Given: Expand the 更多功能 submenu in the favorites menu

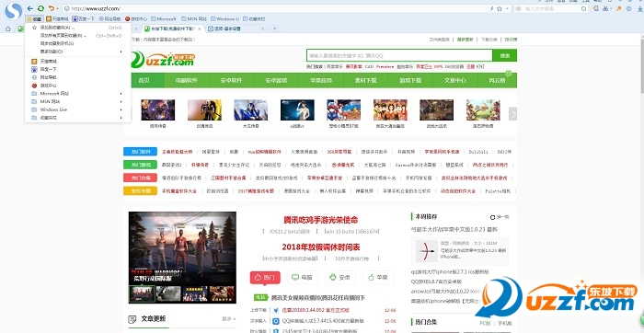Looking at the screenshot, I should point(76,52).
